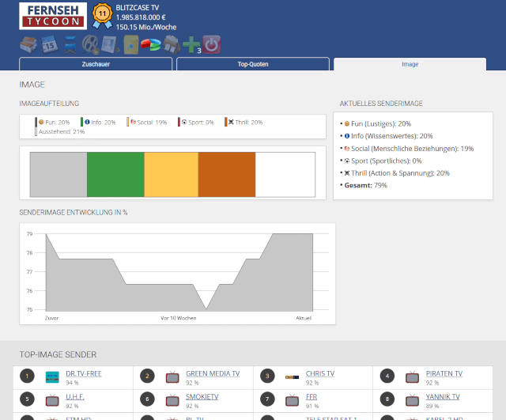Image resolution: width=506 pixels, height=420 pixels.
Task: Click the Ausstehend: 21% legend entry
Action: point(60,132)
